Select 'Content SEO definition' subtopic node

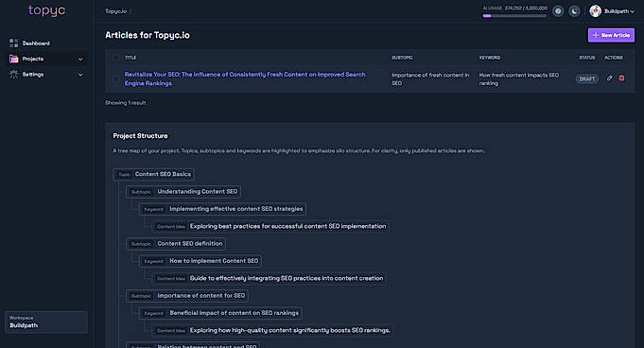(x=176, y=244)
